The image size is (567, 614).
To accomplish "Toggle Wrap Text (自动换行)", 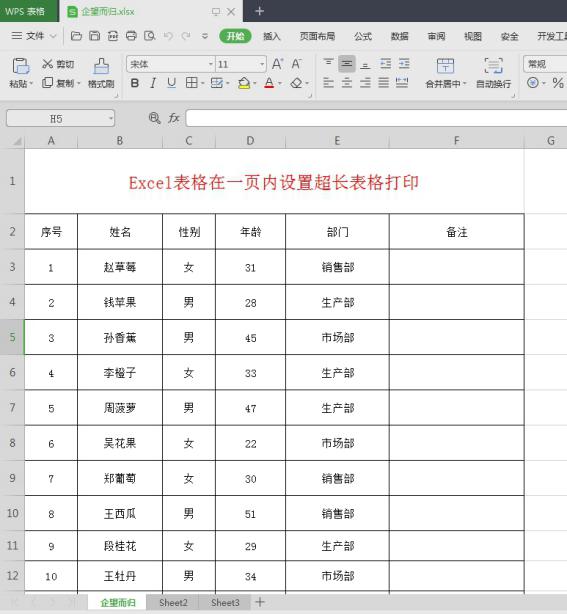I will coord(493,66).
